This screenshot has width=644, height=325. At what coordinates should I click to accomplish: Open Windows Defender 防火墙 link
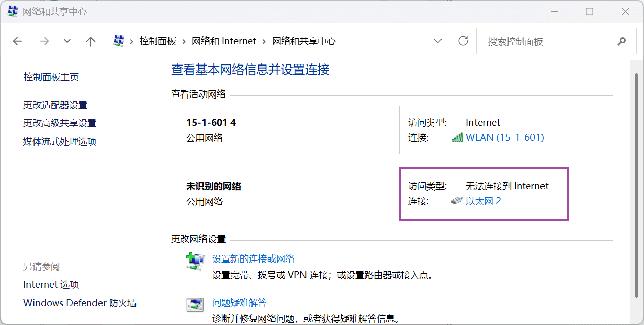pos(80,303)
